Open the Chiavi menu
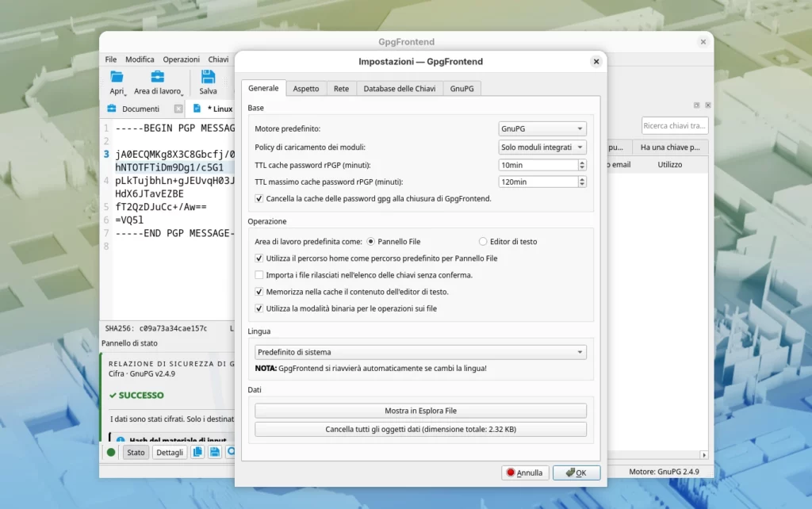Screen dimensions: 812x509 point(219,59)
